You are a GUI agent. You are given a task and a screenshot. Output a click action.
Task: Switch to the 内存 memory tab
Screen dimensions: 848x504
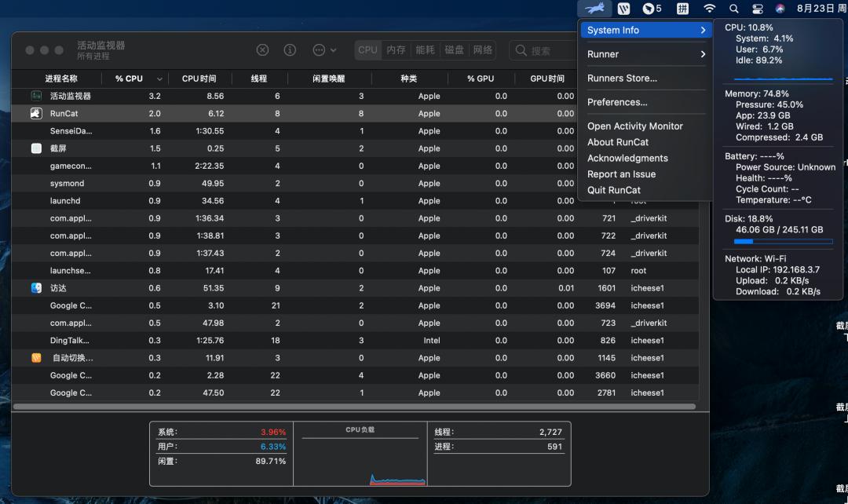click(396, 50)
